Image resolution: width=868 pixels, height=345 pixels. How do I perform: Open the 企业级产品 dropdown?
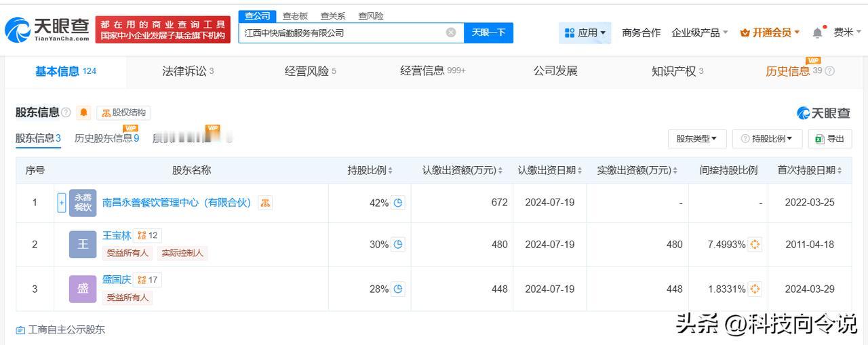pyautogui.click(x=700, y=33)
